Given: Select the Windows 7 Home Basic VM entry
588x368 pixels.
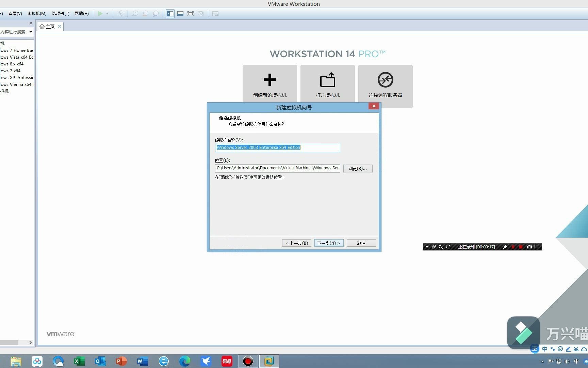Looking at the screenshot, I should click(17, 50).
